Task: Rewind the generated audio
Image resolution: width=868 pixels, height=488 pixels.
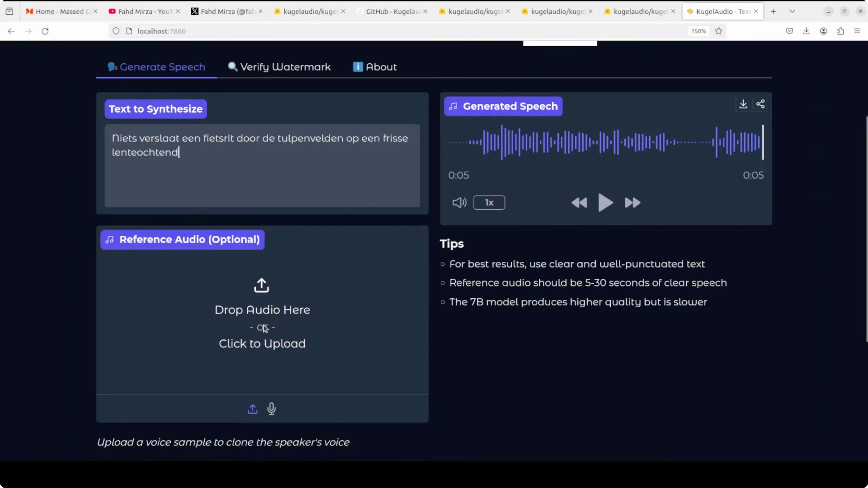Action: pyautogui.click(x=579, y=203)
